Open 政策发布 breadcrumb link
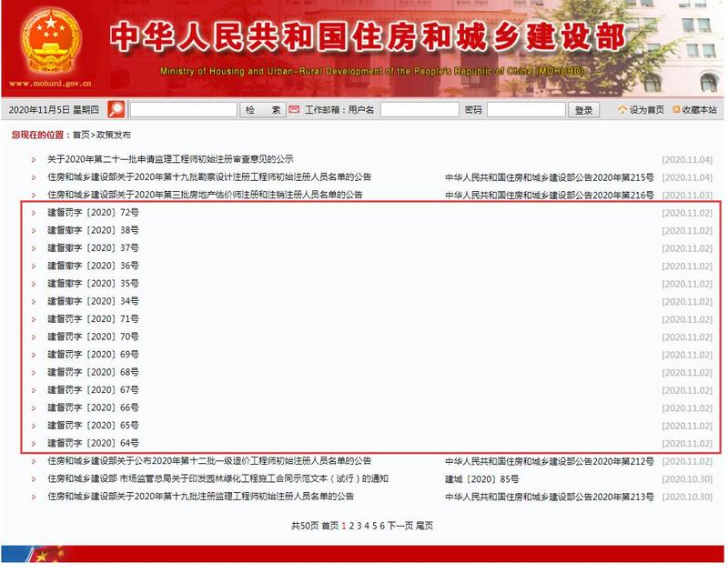The width and height of the screenshot is (728, 573). pyautogui.click(x=113, y=135)
